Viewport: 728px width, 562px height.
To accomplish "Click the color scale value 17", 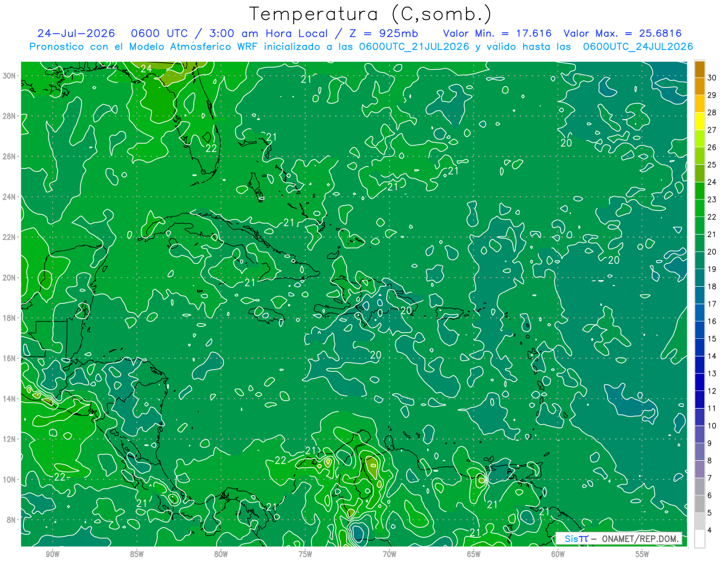I will click(712, 304).
